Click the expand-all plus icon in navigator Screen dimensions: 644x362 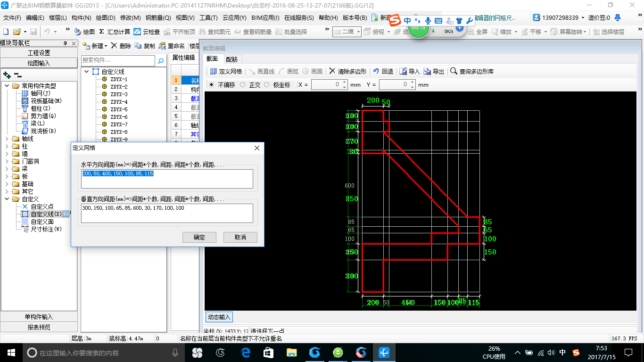(x=7, y=74)
